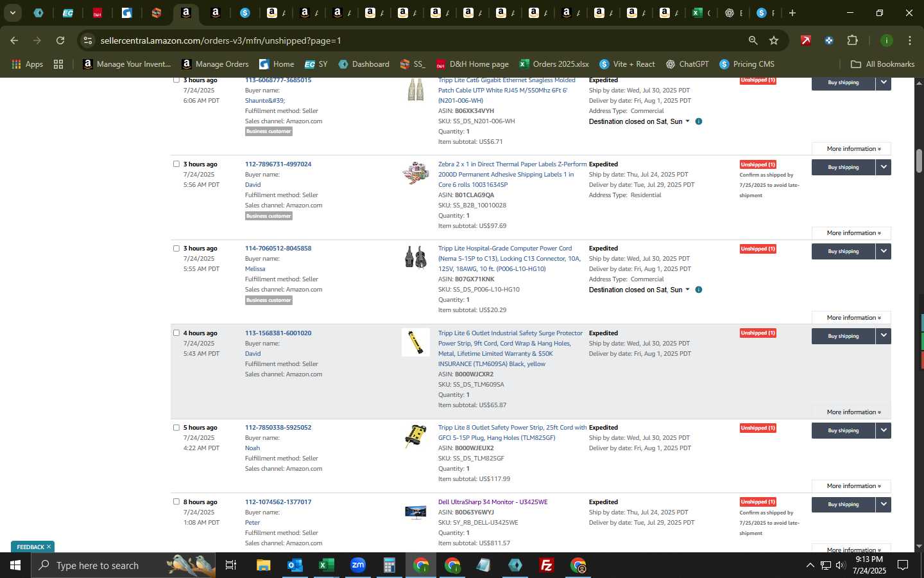The height and width of the screenshot is (578, 924).
Task: Reload the Seller Central page
Action: point(60,40)
